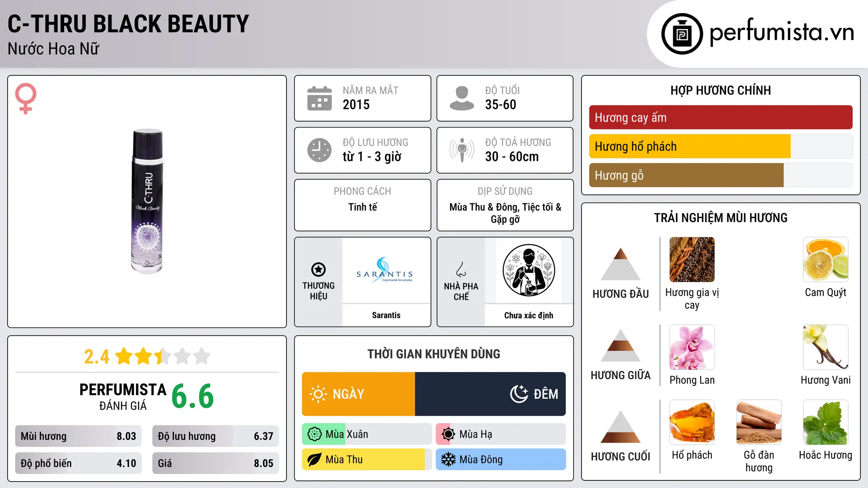868x488 pixels.
Task: Click the Sarantis brand logo
Action: (x=385, y=270)
